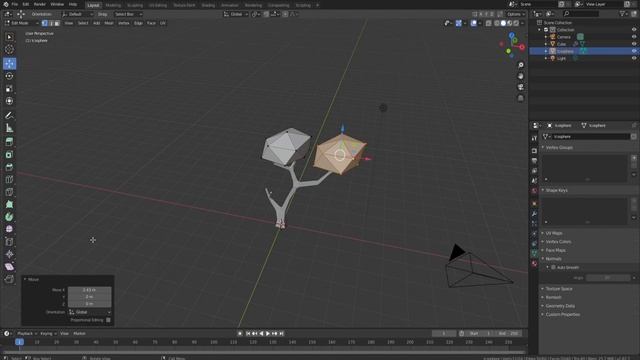Enable edge select mode
Image resolution: width=640 pixels, height=360 pixels.
point(51,23)
